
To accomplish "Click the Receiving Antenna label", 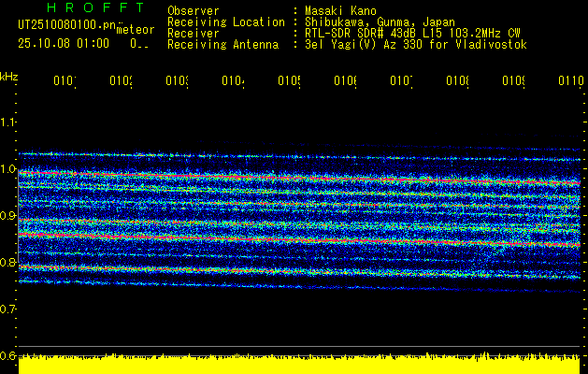I will pos(222,45).
